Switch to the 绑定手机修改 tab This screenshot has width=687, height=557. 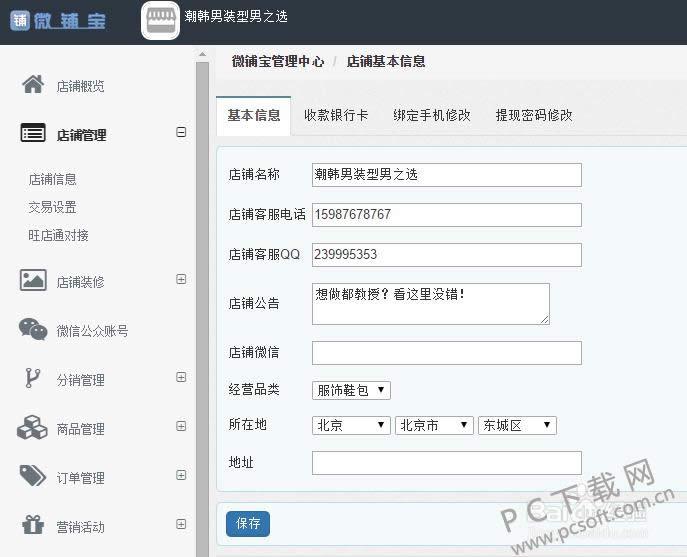click(431, 115)
